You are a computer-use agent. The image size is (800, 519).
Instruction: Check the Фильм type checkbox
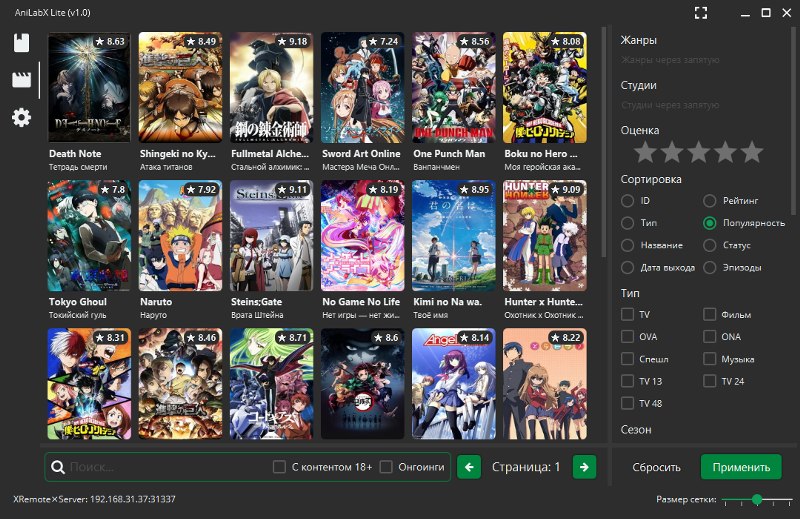click(x=709, y=315)
